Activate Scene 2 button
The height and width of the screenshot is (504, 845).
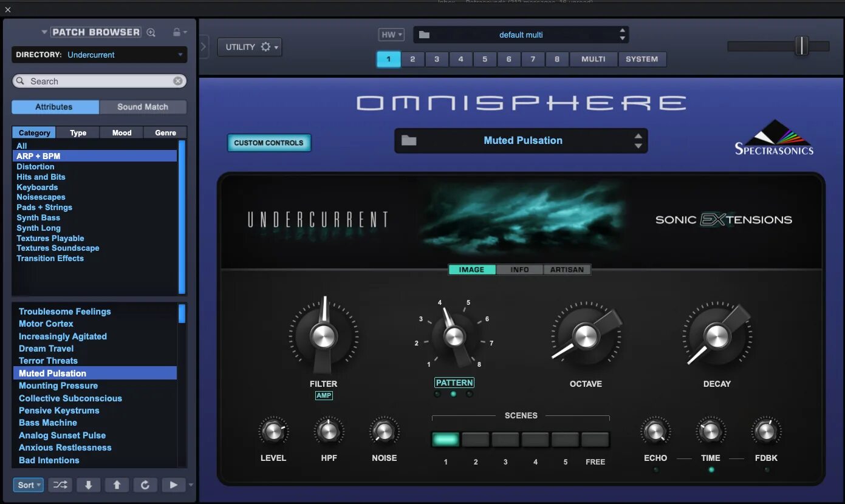point(476,440)
